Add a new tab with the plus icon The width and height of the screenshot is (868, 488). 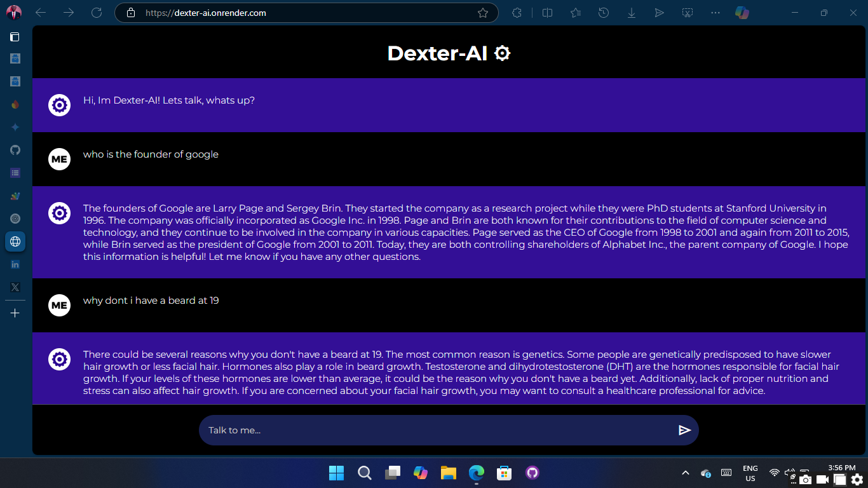(15, 313)
